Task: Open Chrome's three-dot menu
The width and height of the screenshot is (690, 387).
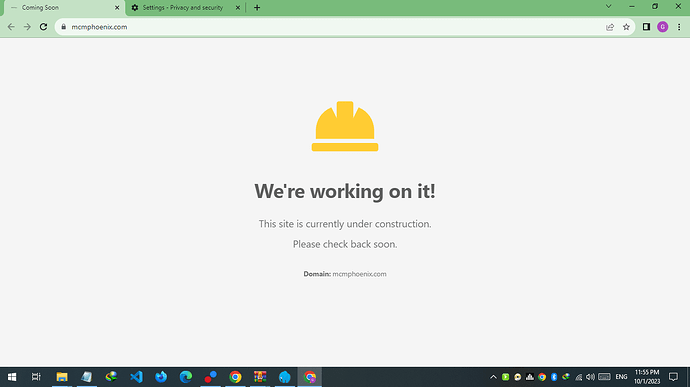Action: [x=679, y=27]
